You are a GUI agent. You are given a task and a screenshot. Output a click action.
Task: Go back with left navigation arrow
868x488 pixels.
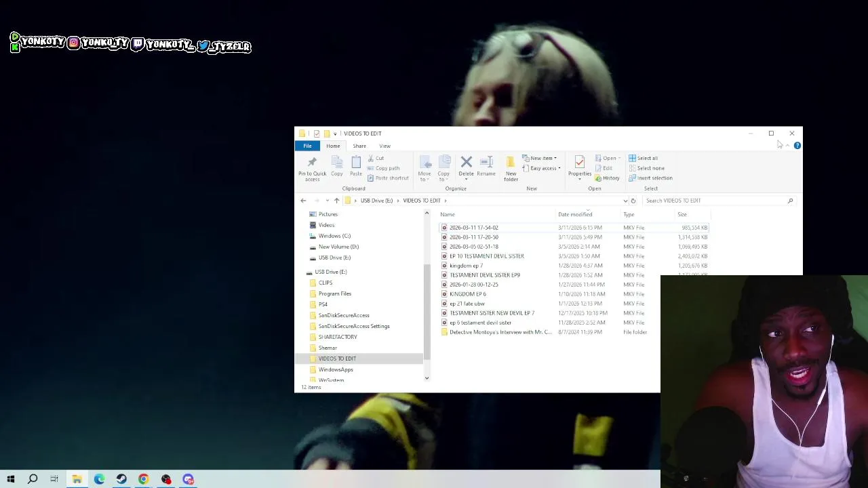pos(303,201)
